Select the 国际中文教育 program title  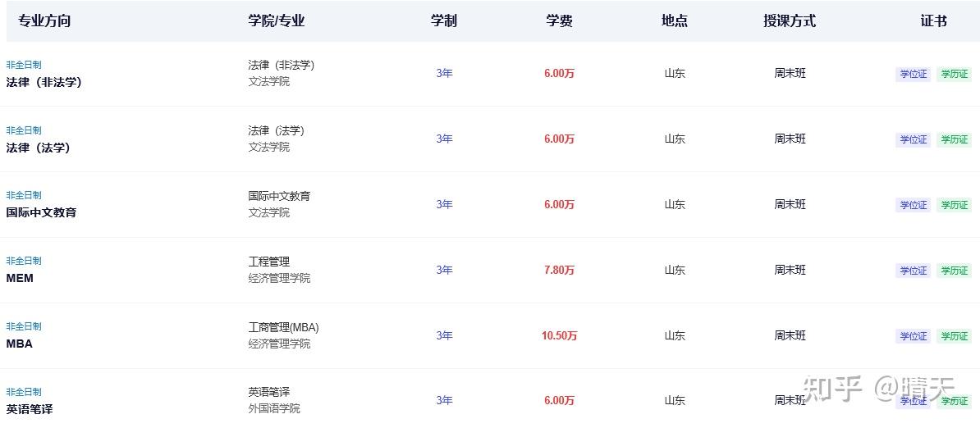[x=41, y=212]
